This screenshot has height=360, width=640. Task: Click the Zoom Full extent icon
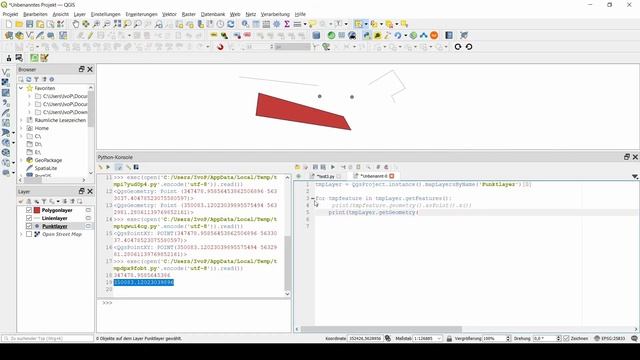pos(117,24)
